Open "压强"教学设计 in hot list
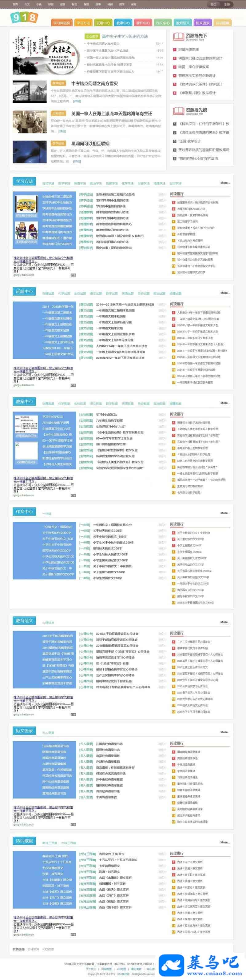246x980 pixels. pos(190,141)
